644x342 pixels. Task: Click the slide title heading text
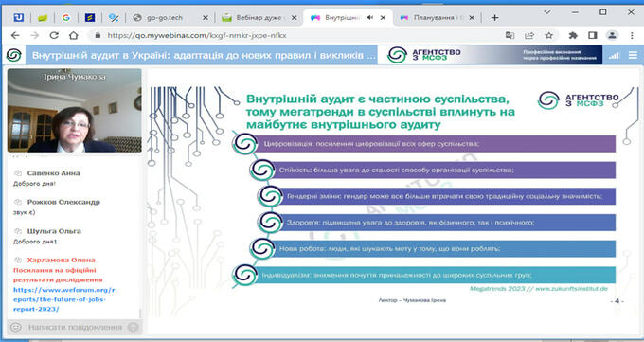pos(381,112)
